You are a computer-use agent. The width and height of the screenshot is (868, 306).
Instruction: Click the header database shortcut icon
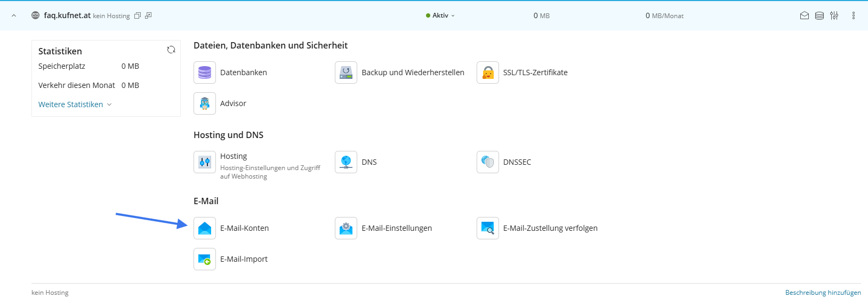click(x=819, y=15)
